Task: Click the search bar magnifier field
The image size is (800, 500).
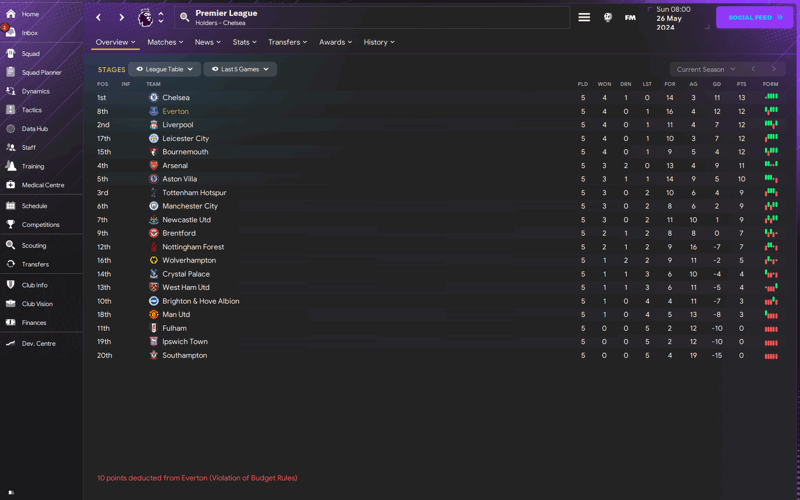Action: (x=185, y=17)
